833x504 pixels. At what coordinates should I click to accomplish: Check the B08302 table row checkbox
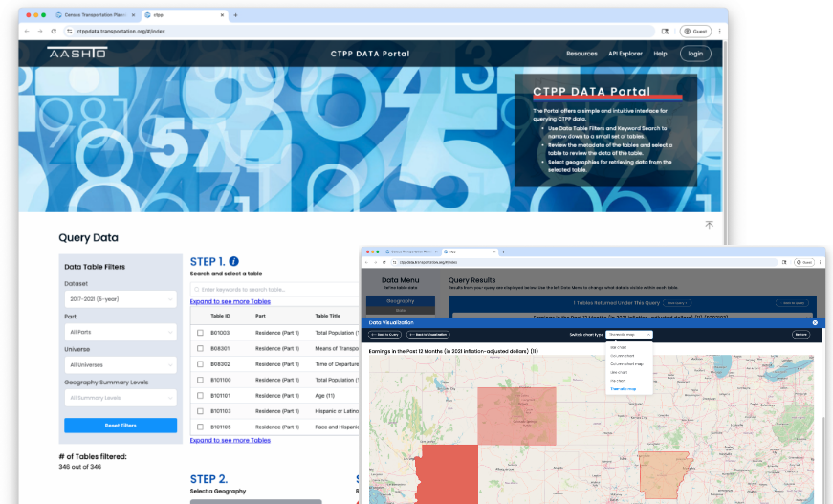pos(200,364)
